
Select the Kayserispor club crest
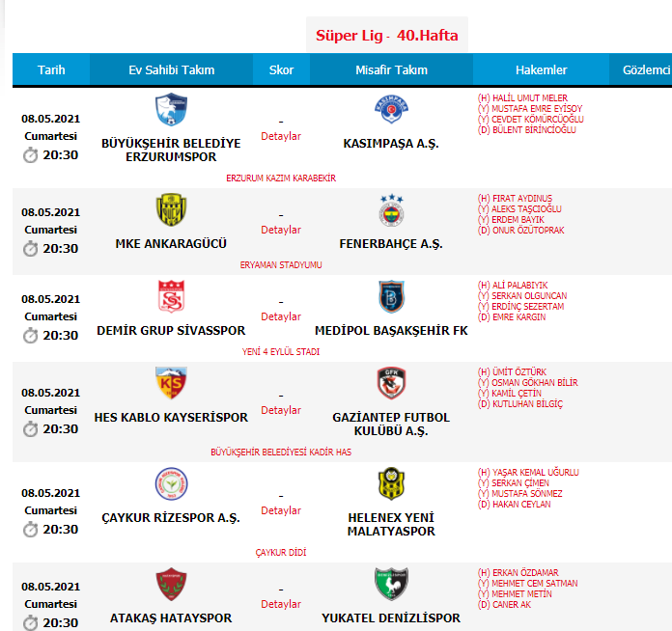tap(171, 384)
